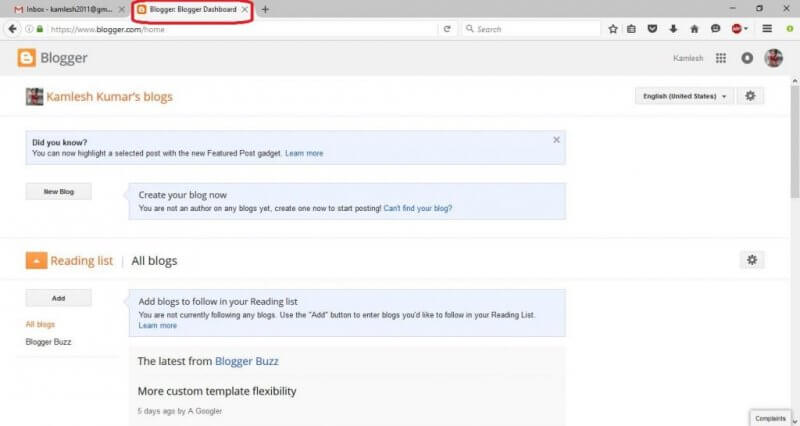Open the Blogger Buzz headline link
Viewport: 800px width, 426px height.
(247, 361)
